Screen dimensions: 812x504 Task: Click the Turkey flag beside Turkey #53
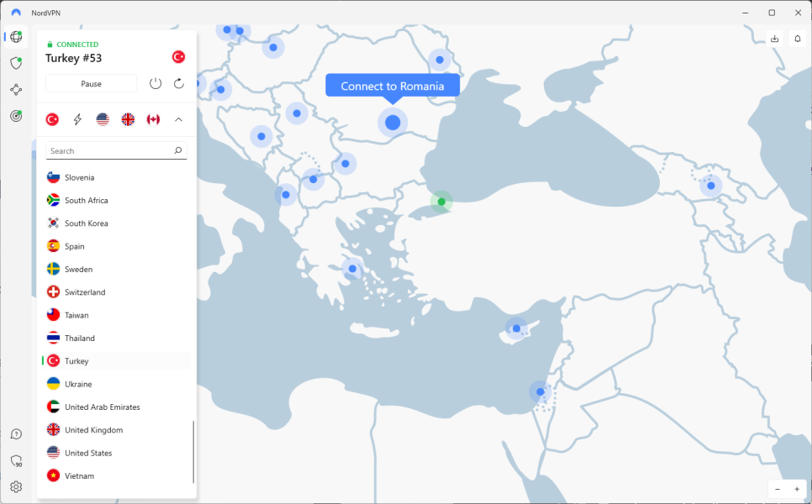click(x=179, y=57)
